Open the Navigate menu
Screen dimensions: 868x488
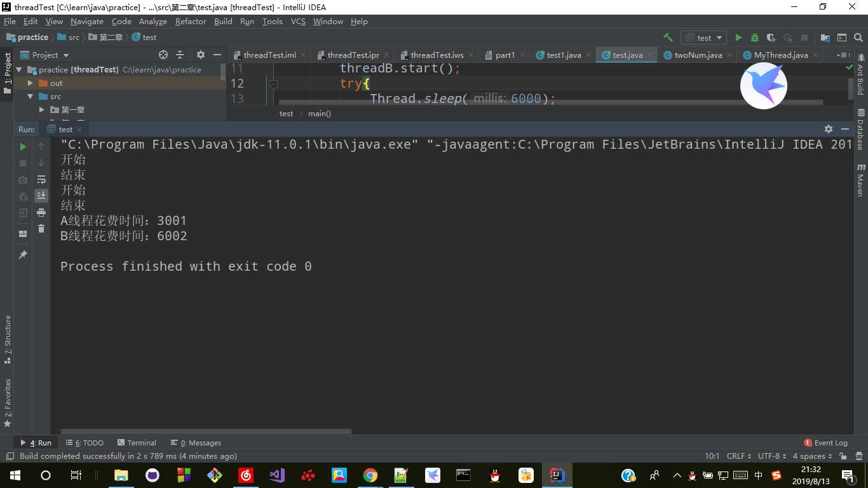87,21
